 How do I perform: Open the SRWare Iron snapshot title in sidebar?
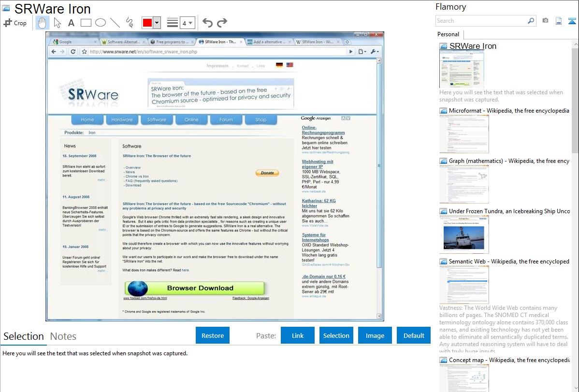473,46
